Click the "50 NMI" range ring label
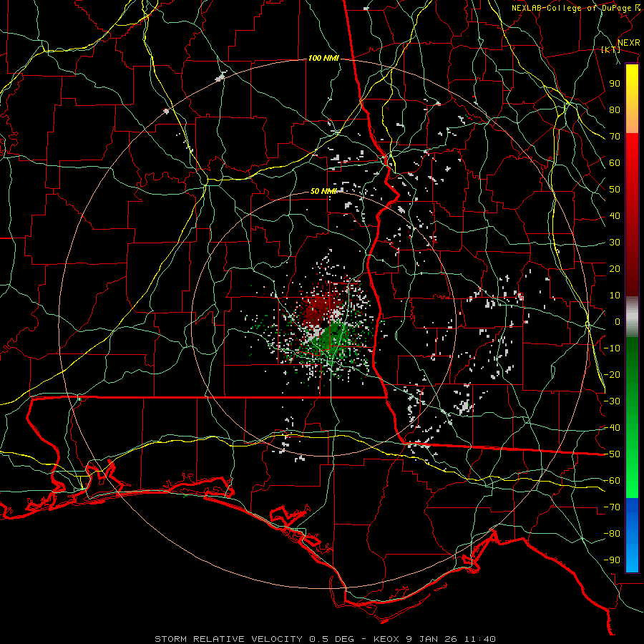 pos(323,191)
